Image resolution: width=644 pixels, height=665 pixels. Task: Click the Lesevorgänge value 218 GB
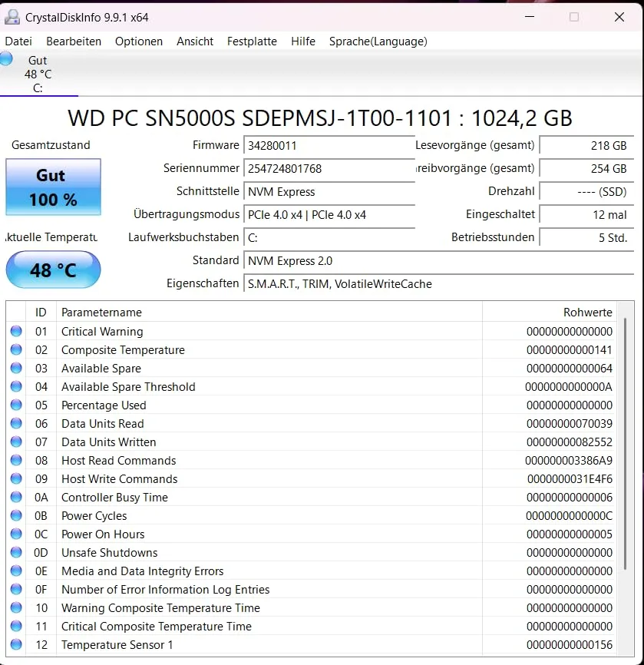pyautogui.click(x=586, y=145)
